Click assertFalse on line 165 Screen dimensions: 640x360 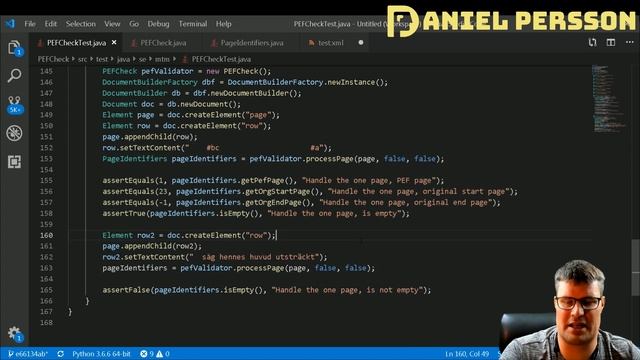(126, 290)
